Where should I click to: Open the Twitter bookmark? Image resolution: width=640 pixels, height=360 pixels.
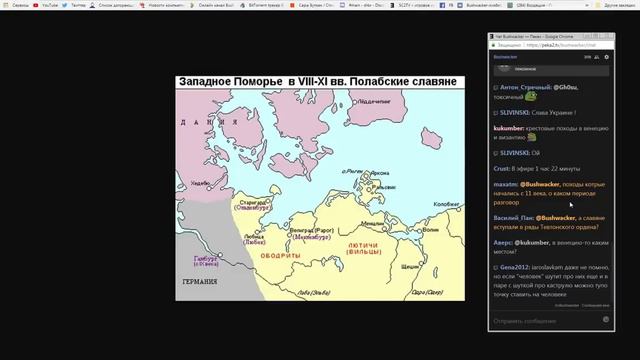[x=74, y=5]
